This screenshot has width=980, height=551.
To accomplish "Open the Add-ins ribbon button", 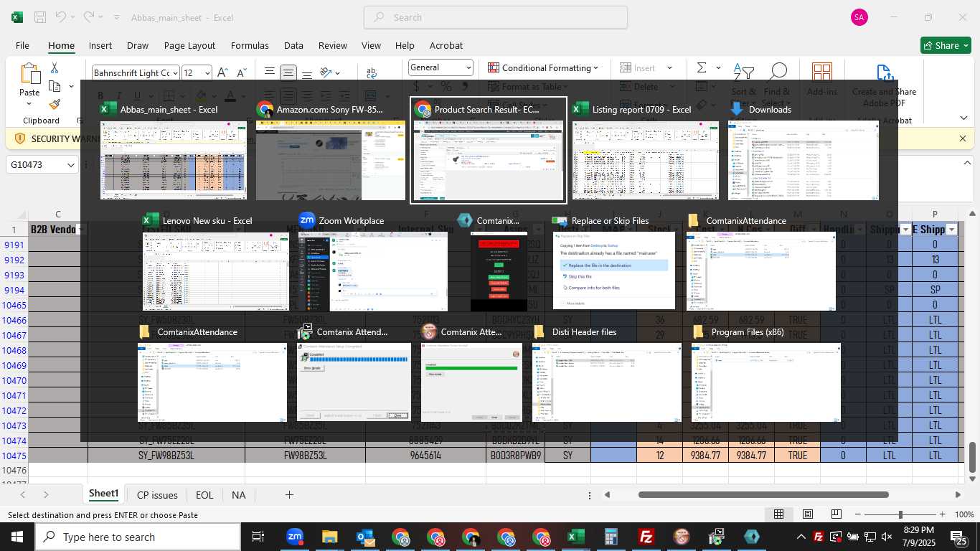I will coord(822,80).
